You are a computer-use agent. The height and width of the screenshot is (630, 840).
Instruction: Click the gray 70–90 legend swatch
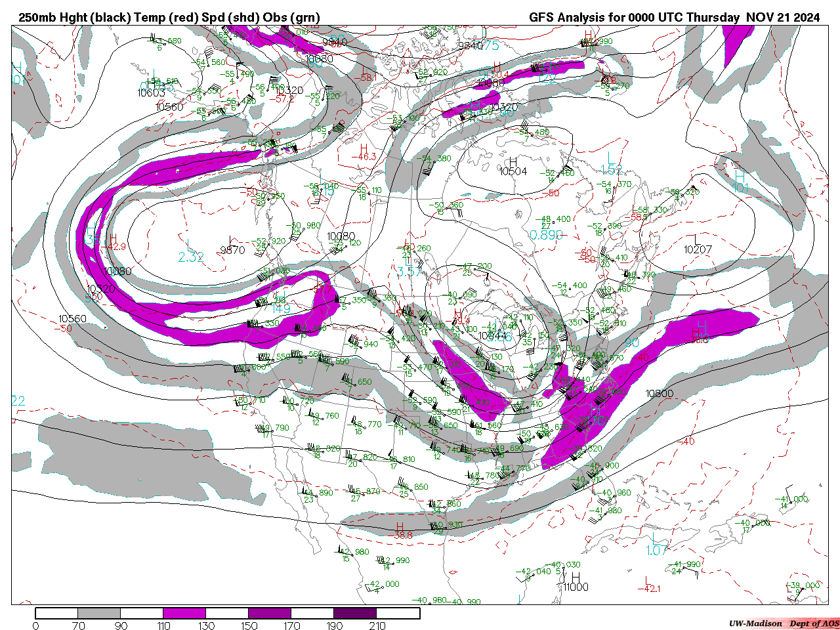tap(99, 613)
